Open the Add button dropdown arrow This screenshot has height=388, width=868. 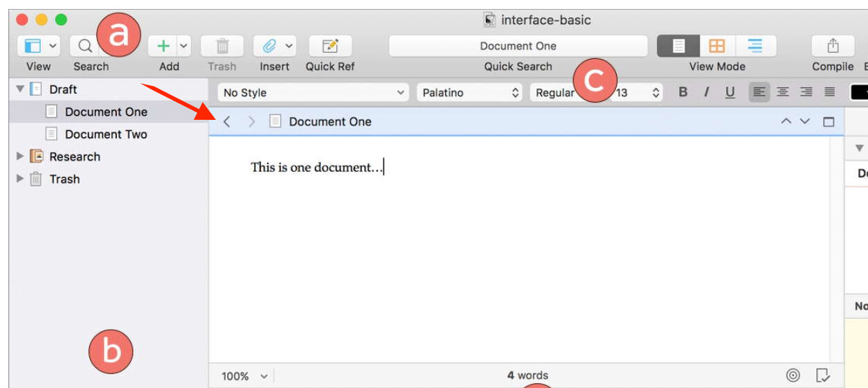pos(183,46)
